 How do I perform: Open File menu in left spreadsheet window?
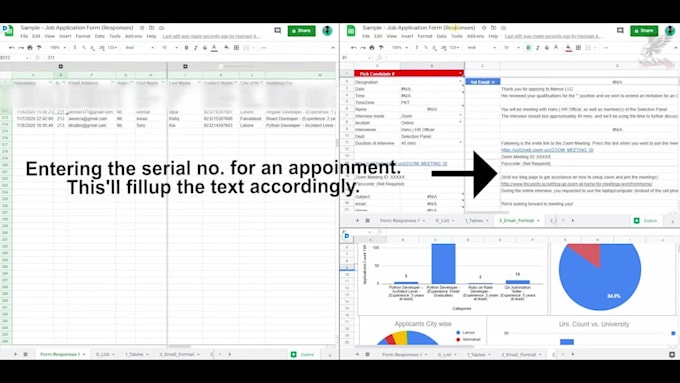24,36
